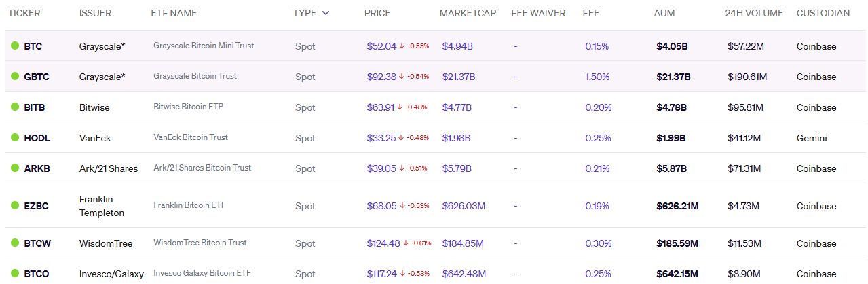The image size is (868, 284).
Task: Click the 0.25% fee link for HODL
Action: pyautogui.click(x=597, y=138)
